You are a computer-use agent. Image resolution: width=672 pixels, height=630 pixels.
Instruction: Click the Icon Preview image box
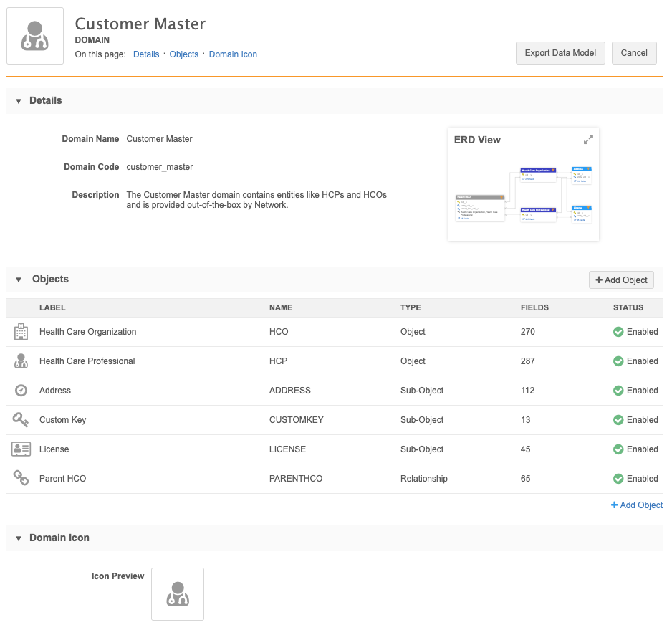[x=178, y=594]
